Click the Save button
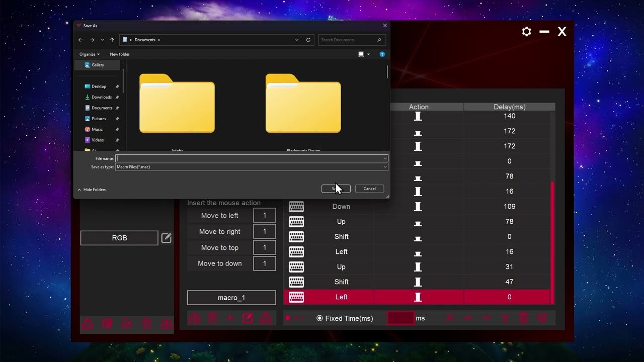Image resolution: width=644 pixels, height=362 pixels. coord(336,189)
